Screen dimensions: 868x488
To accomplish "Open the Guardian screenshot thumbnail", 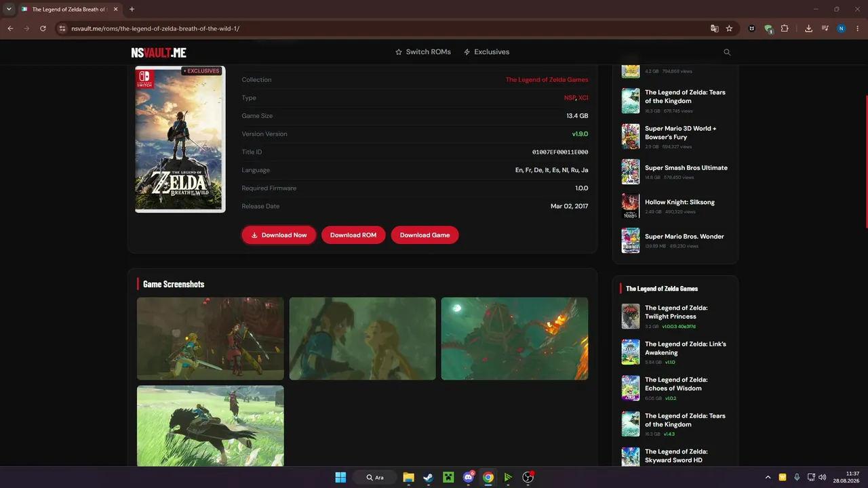I will [515, 339].
